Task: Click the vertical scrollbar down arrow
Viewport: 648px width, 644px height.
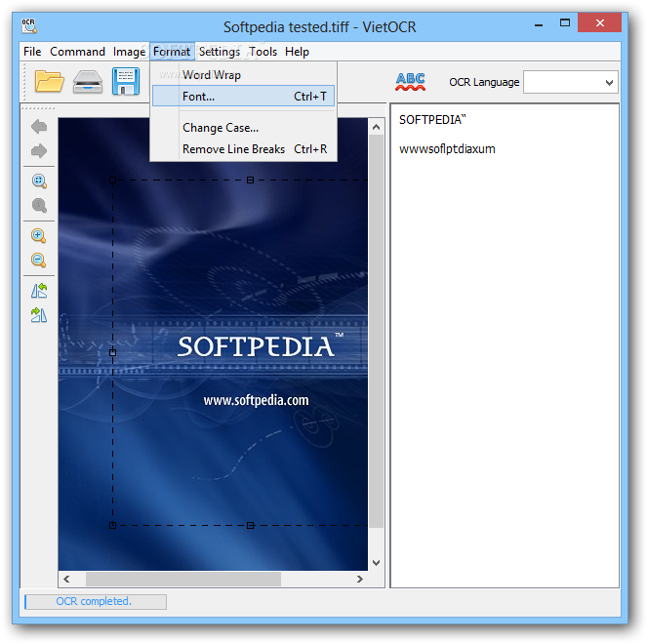Action: click(x=376, y=563)
